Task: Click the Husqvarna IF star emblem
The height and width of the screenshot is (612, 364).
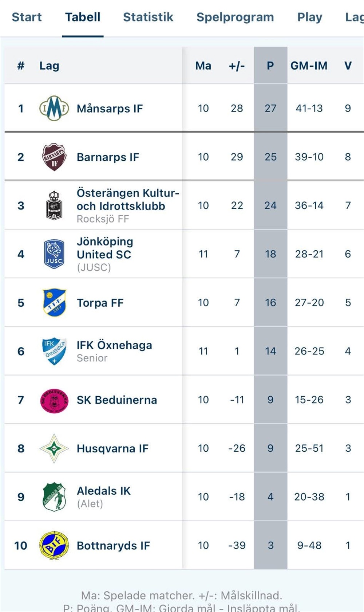Action: 54,448
